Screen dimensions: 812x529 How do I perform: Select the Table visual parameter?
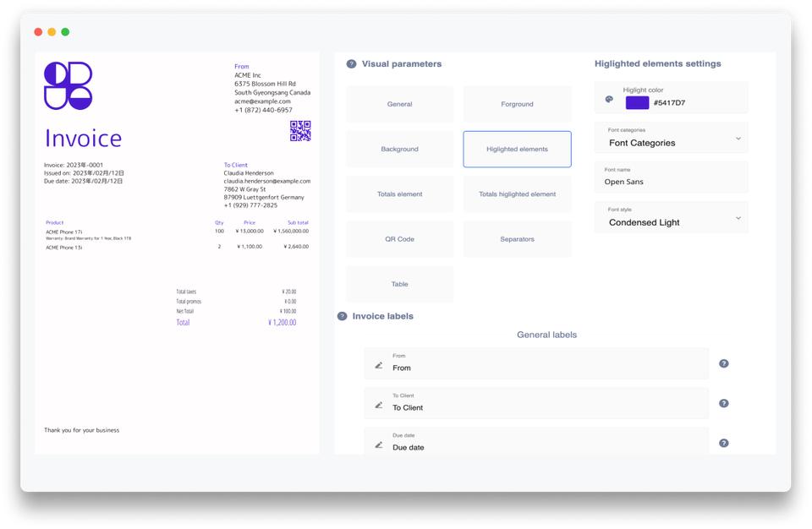point(399,283)
